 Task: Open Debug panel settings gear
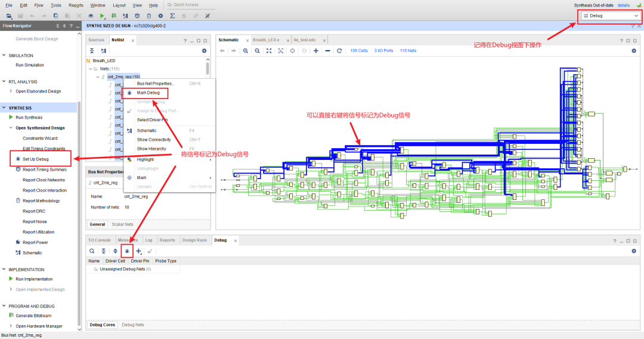[634, 251]
